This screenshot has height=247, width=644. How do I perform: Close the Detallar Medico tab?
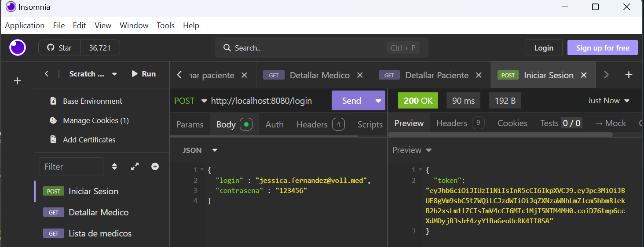360,75
